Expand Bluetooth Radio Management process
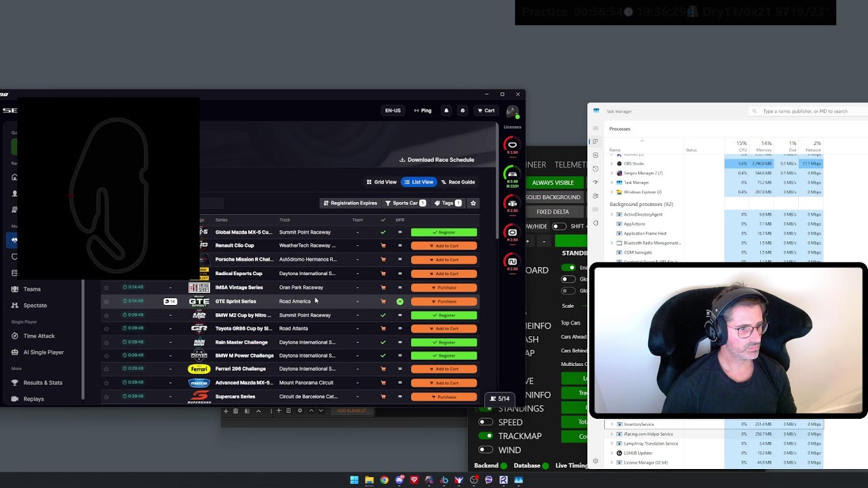868x488 pixels. [x=612, y=243]
